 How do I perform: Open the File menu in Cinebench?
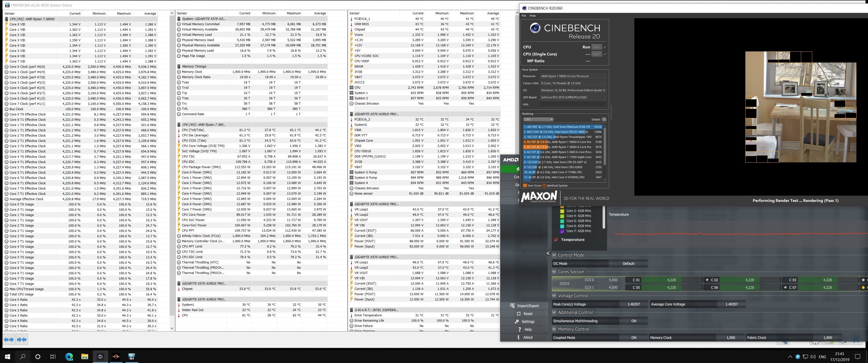(524, 16)
